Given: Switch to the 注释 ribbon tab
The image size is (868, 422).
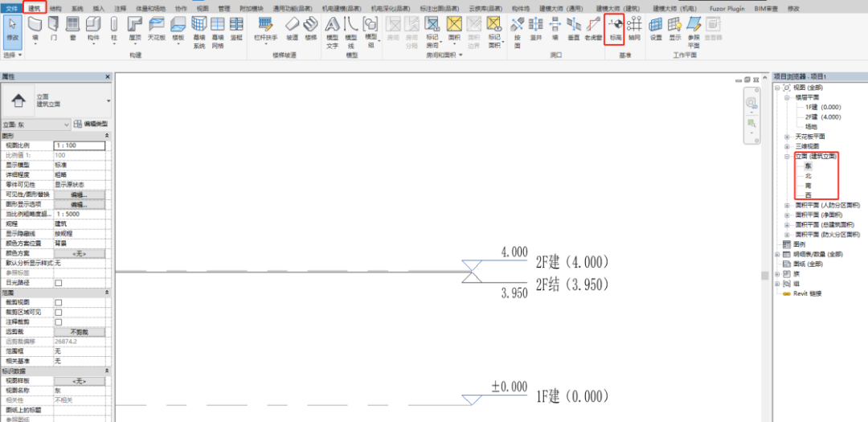Looking at the screenshot, I should pyautogui.click(x=121, y=9).
